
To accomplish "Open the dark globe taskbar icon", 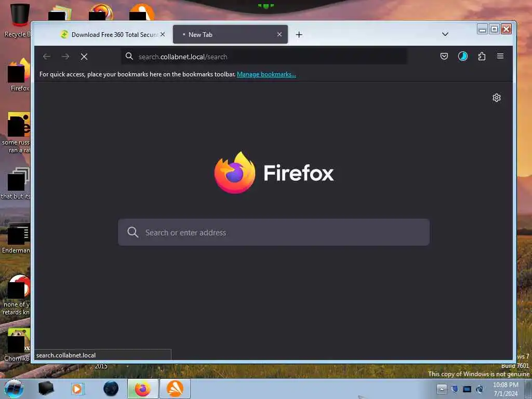I will coord(111,389).
